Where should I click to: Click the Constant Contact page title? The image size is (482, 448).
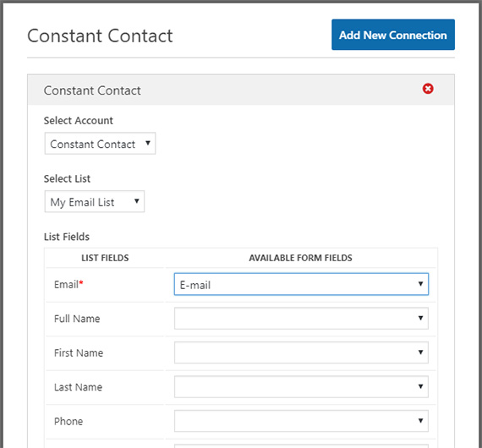tap(100, 36)
